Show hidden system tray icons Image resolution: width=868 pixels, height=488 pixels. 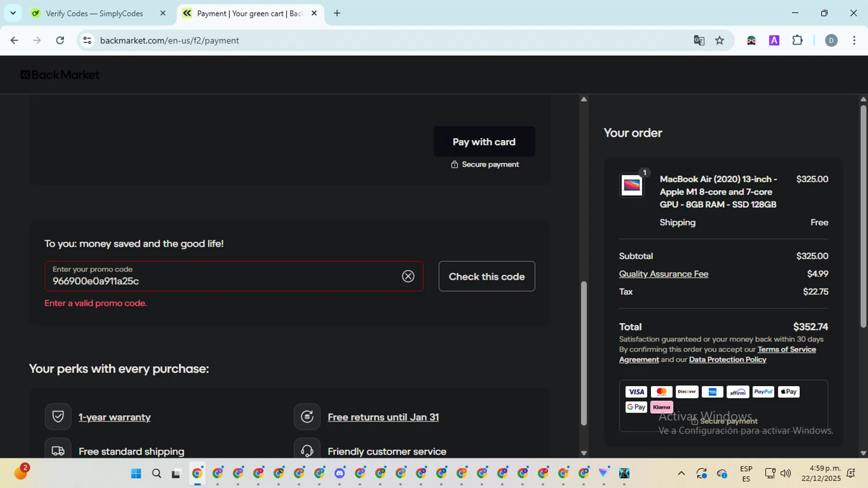click(x=681, y=474)
